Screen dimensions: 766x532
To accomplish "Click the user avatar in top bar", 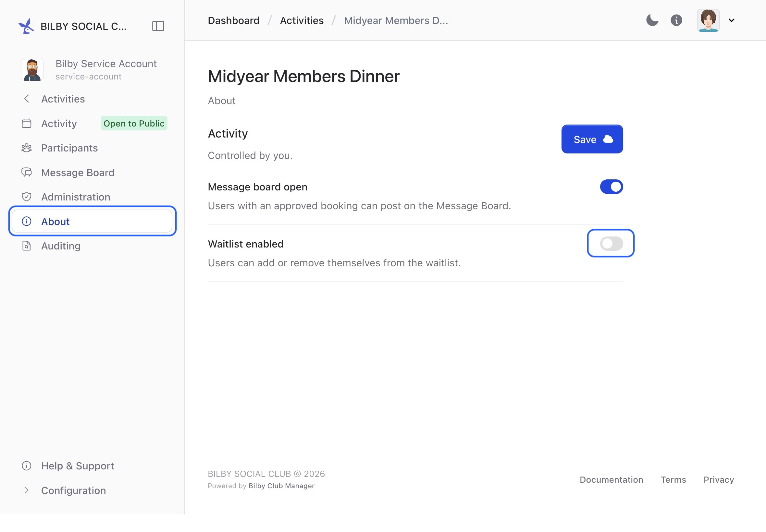I will coord(708,20).
